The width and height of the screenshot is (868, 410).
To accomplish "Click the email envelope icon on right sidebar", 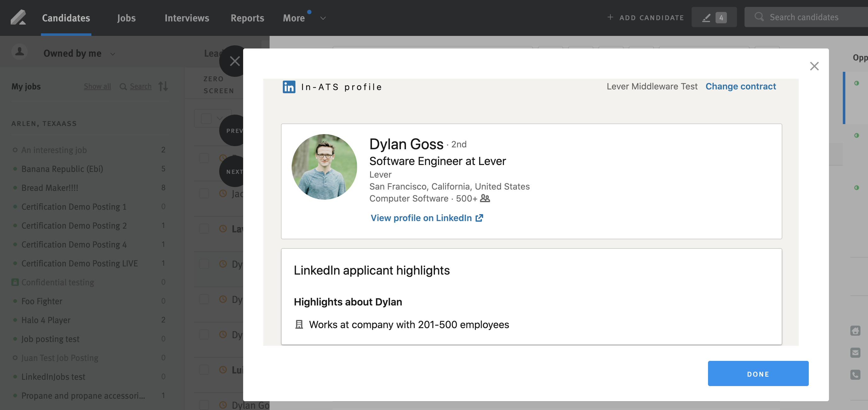I will pos(855,353).
